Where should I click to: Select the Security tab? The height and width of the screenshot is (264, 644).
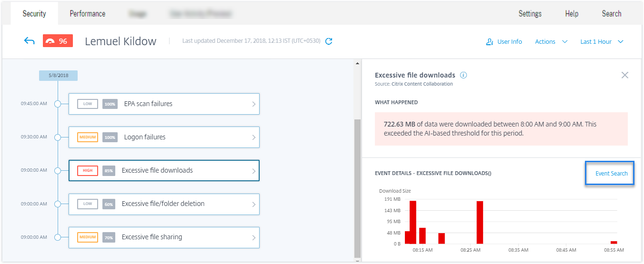point(34,14)
